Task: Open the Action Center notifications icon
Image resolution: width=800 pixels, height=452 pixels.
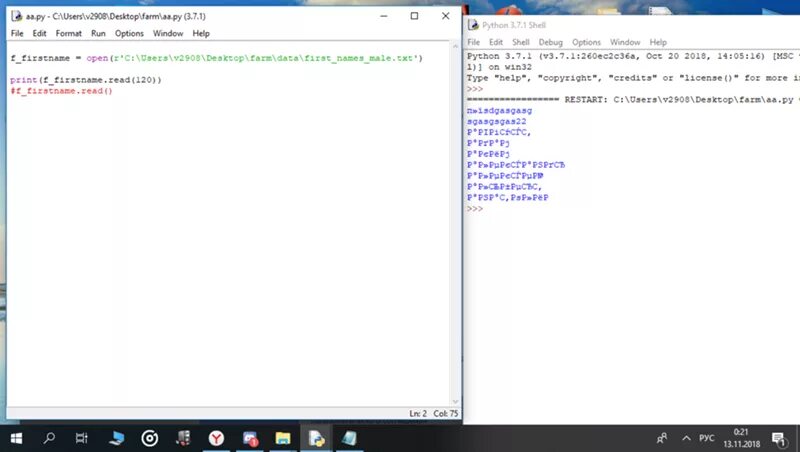Action: pyautogui.click(x=779, y=438)
